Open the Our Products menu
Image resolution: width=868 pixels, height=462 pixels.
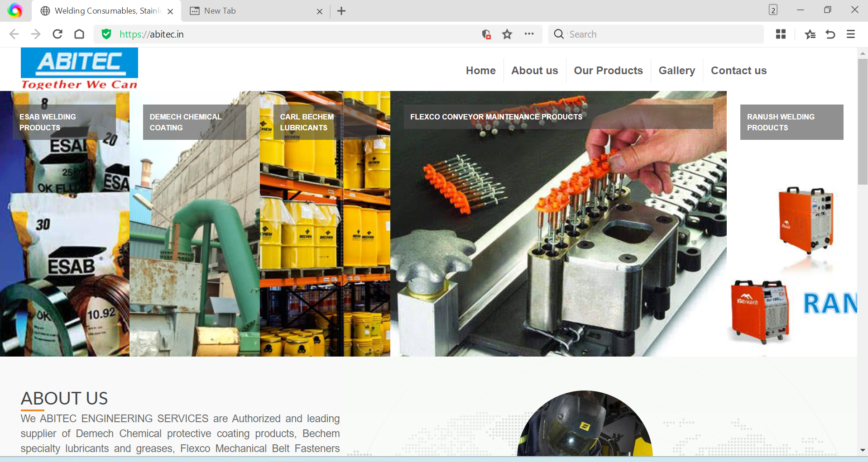pyautogui.click(x=608, y=71)
